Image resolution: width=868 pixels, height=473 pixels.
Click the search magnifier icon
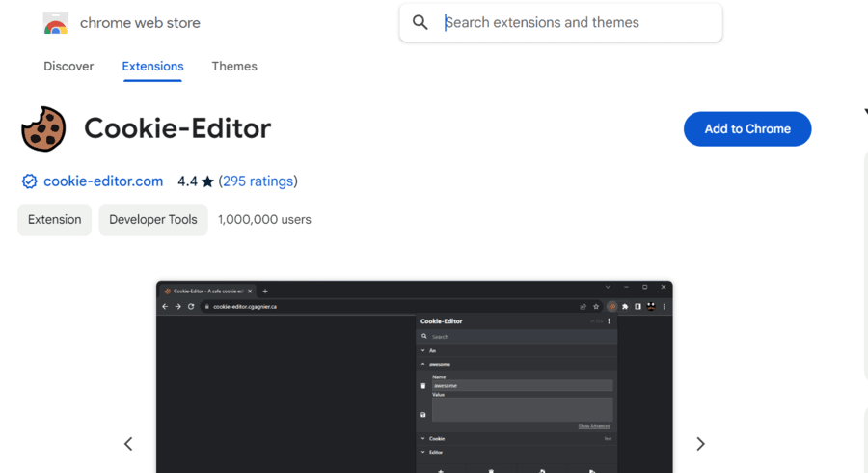tap(420, 22)
